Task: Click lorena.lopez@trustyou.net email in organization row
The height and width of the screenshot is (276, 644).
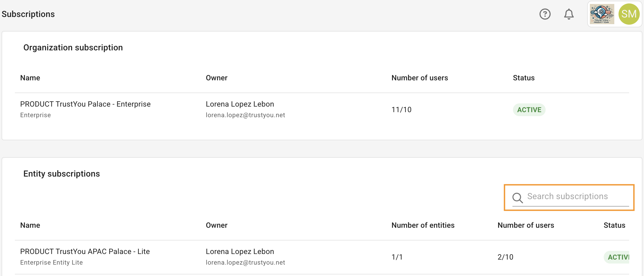Action: pos(245,115)
